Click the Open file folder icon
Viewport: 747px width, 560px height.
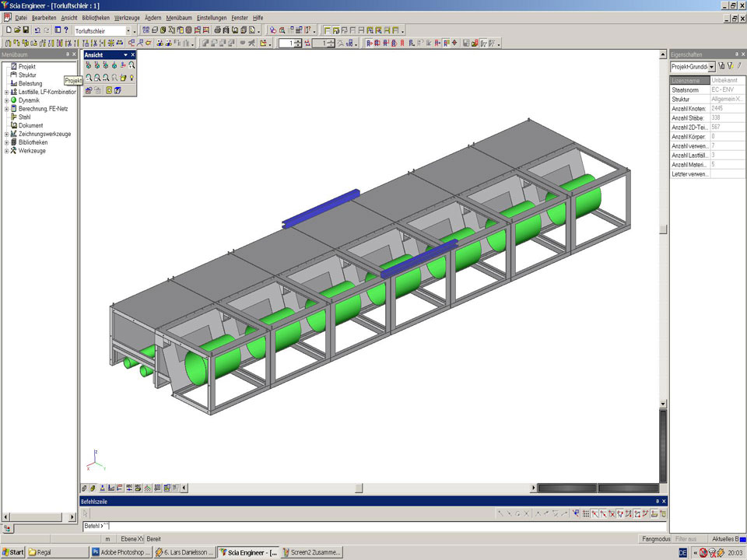click(16, 30)
